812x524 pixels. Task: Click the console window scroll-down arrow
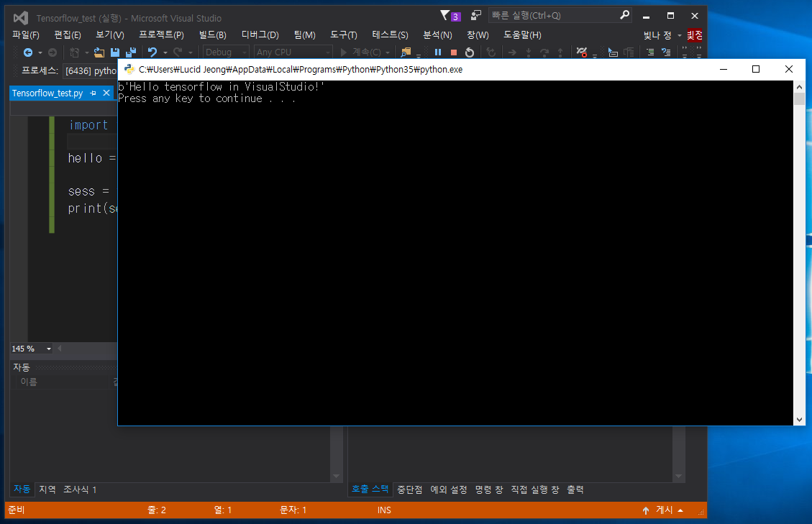800,419
